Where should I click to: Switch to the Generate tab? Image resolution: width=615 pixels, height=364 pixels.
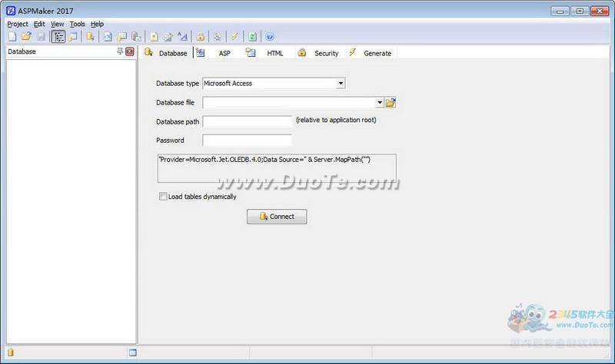371,53
